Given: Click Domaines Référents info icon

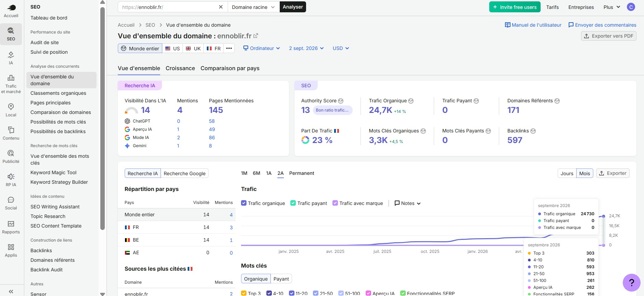Looking at the screenshot, I should [x=557, y=101].
